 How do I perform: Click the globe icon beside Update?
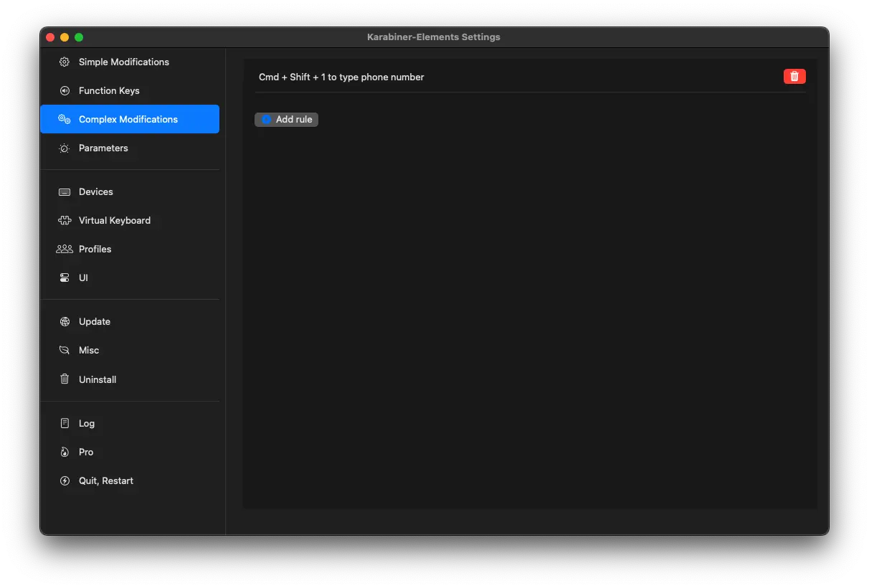tap(65, 321)
